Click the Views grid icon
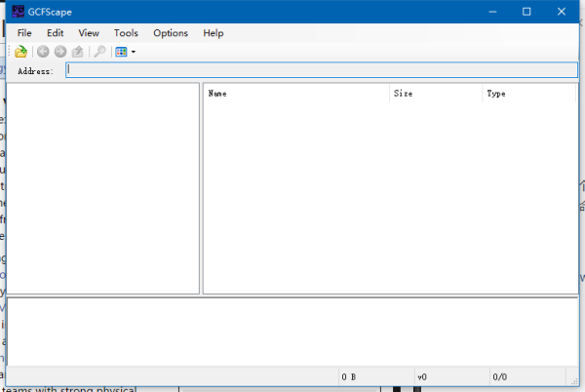Image resolution: width=585 pixels, height=392 pixels. click(x=121, y=52)
